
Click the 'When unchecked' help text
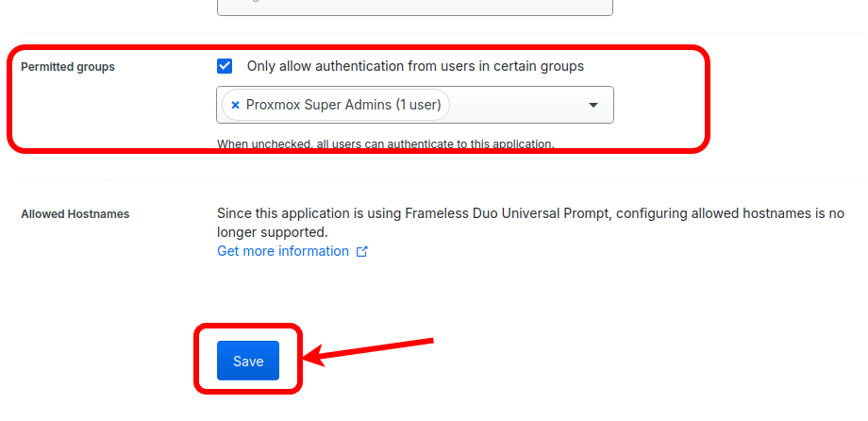coord(385,144)
